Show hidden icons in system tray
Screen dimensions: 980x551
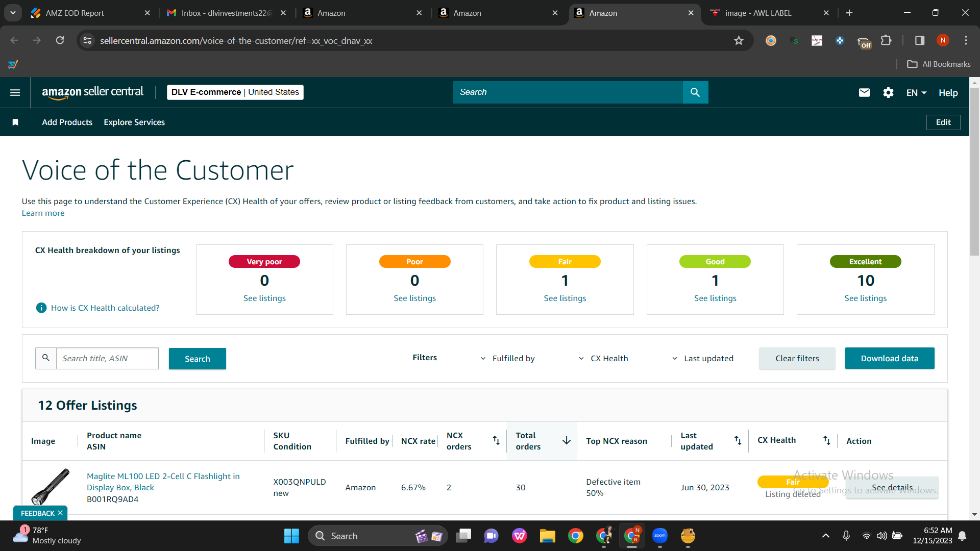(x=825, y=536)
